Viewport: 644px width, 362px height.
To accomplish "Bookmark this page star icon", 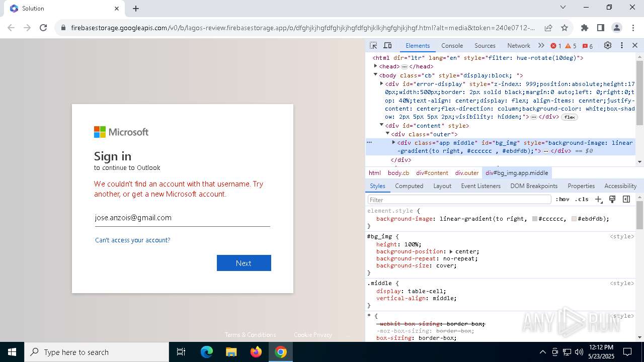I will (565, 28).
